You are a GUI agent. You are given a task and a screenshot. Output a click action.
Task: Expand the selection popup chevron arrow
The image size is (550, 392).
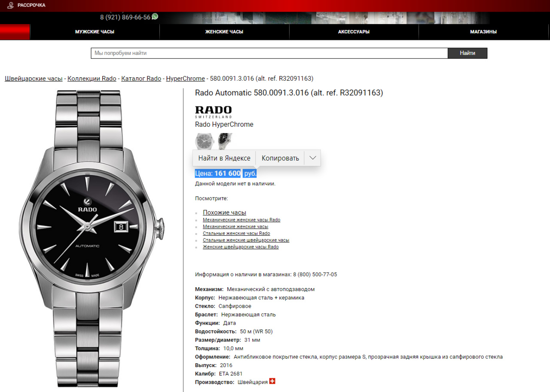pyautogui.click(x=312, y=158)
